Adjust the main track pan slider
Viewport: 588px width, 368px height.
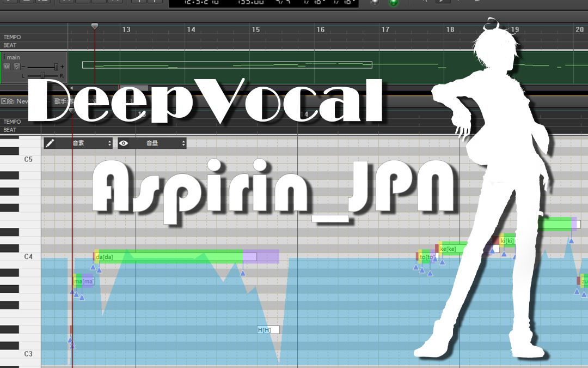coord(42,75)
